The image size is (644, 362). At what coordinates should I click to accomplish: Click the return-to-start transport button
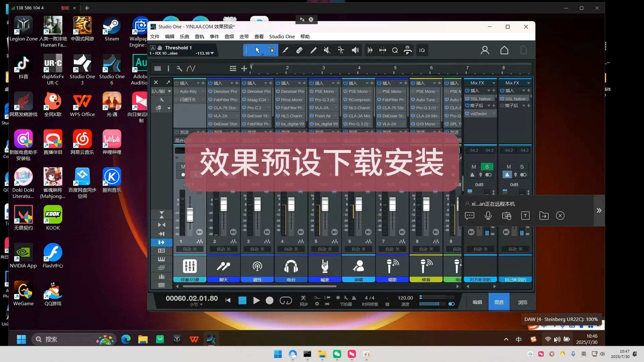tap(228, 301)
